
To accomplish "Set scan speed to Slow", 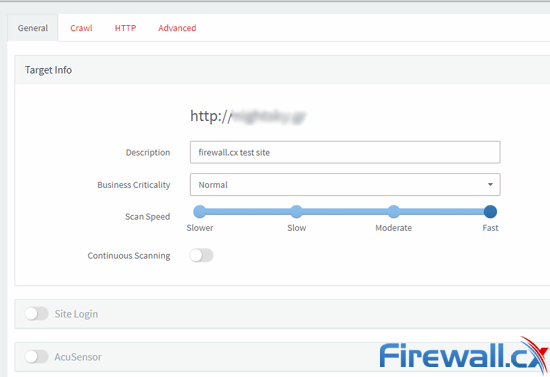I will (x=297, y=211).
